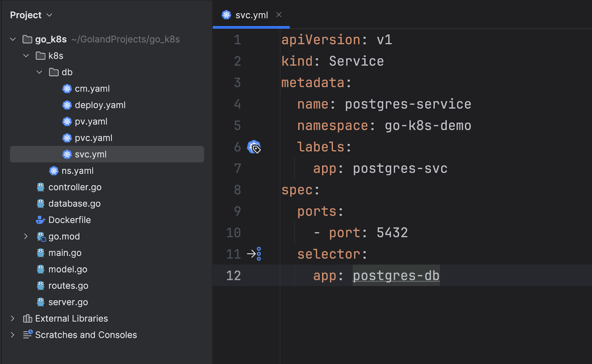Click the Go gopher icon of controller.go
This screenshot has width=592, height=364.
(x=41, y=187)
